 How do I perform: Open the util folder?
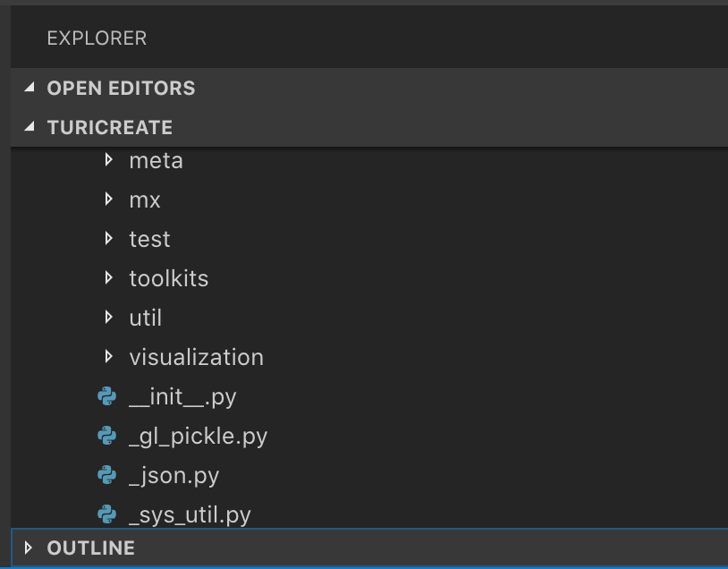144,318
